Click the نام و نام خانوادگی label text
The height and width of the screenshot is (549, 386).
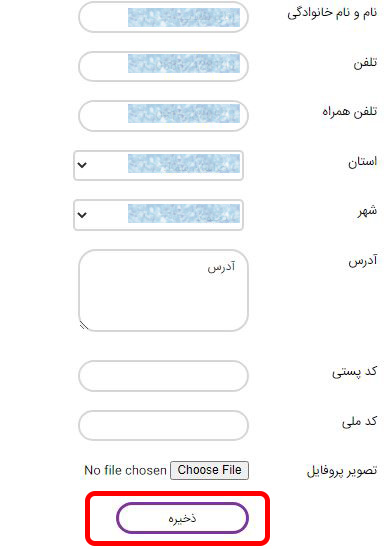click(332, 13)
